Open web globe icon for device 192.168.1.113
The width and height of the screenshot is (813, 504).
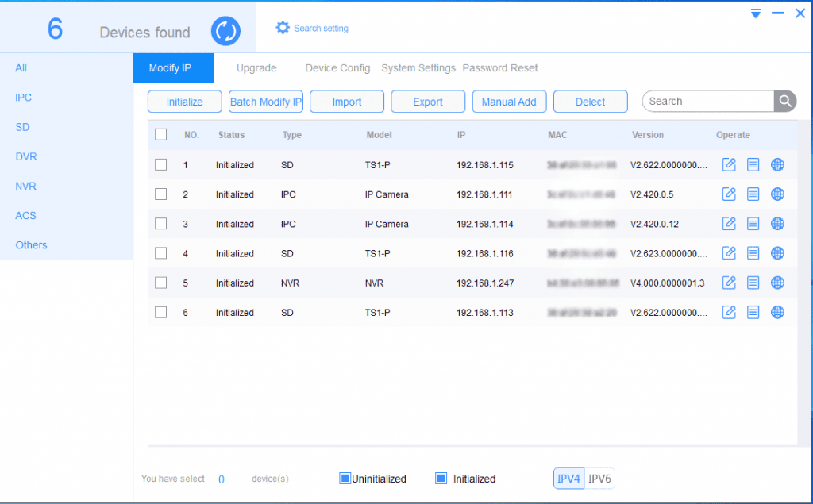point(778,312)
